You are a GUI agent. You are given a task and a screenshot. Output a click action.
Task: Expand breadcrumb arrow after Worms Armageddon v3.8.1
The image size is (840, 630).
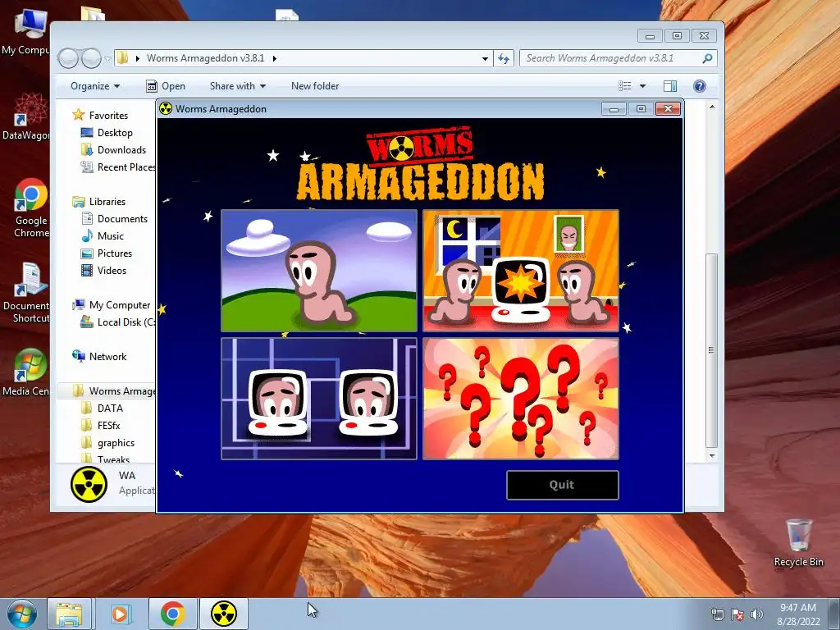274,58
